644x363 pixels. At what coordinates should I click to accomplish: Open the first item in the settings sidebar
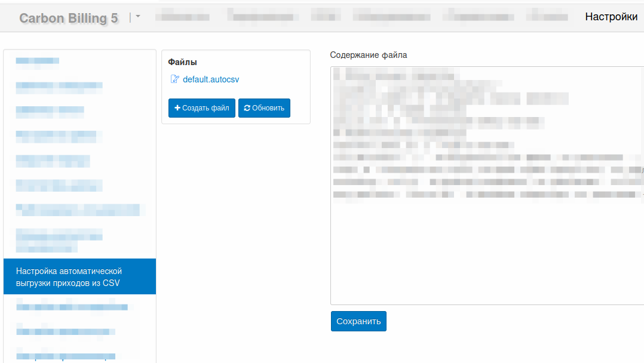(38, 60)
